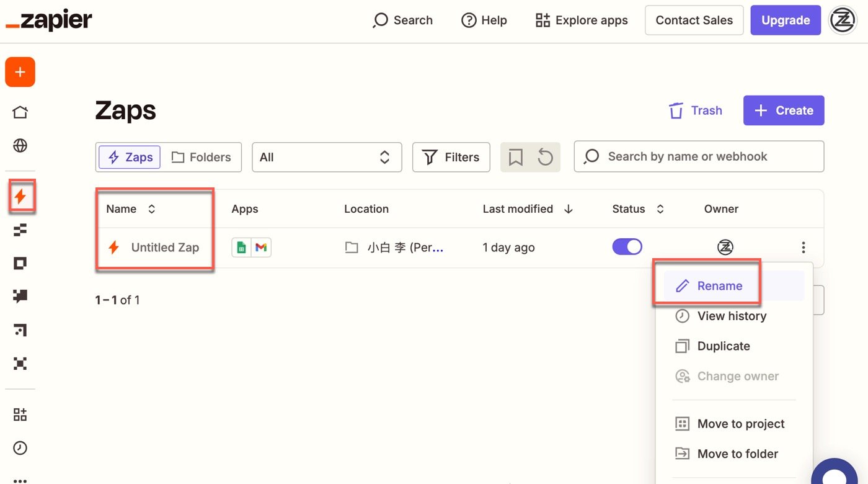Click the orange plus create button in sidebar

coord(20,72)
